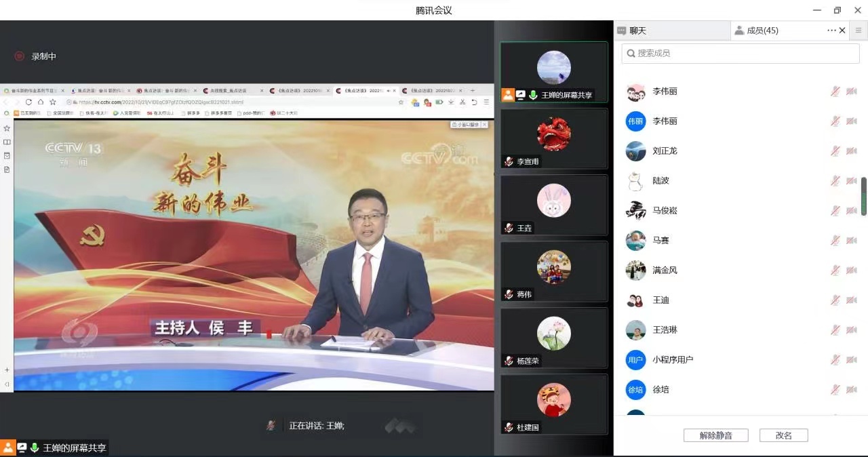Click the reload icon in shared browser
The height and width of the screenshot is (457, 868).
pyautogui.click(x=28, y=102)
